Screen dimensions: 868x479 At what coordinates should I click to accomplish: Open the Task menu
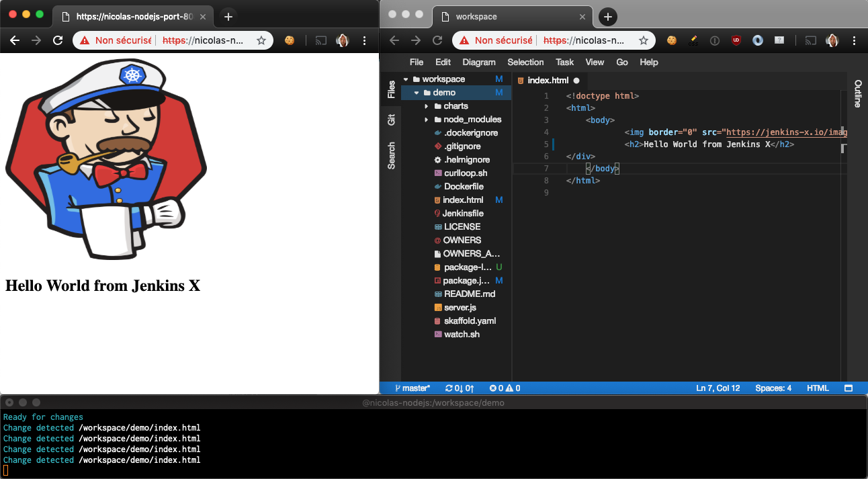tap(565, 62)
